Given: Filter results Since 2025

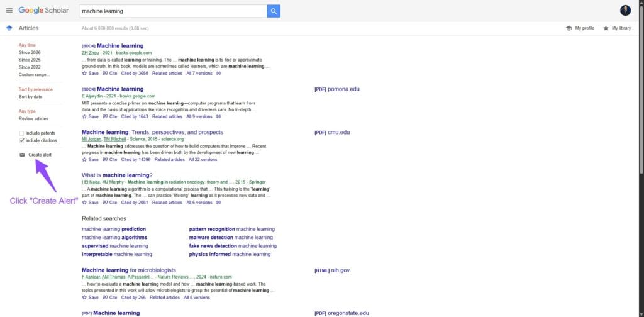Looking at the screenshot, I should (30, 60).
